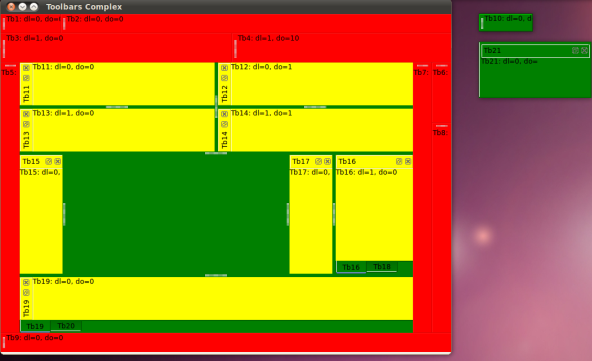Close the Tb19 dock panel

click(26, 282)
